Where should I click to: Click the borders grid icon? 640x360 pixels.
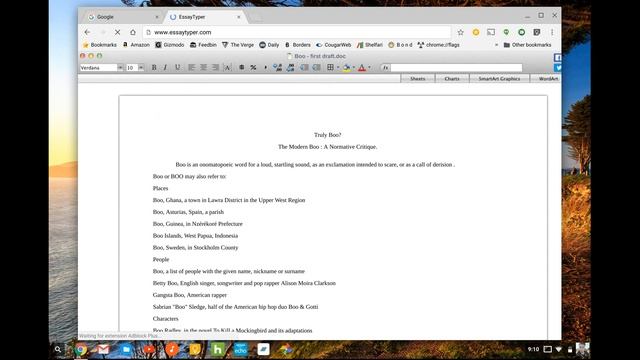coord(330,67)
